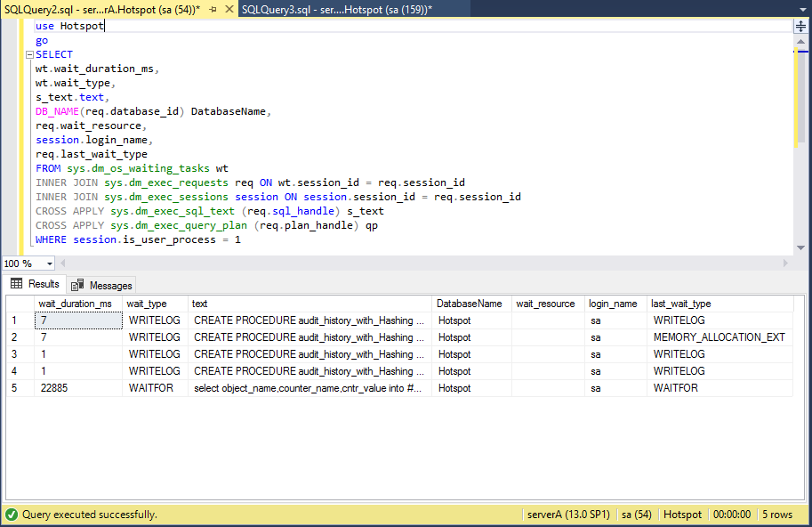The height and width of the screenshot is (527, 812).
Task: Click the editor split window handle
Action: [800, 26]
